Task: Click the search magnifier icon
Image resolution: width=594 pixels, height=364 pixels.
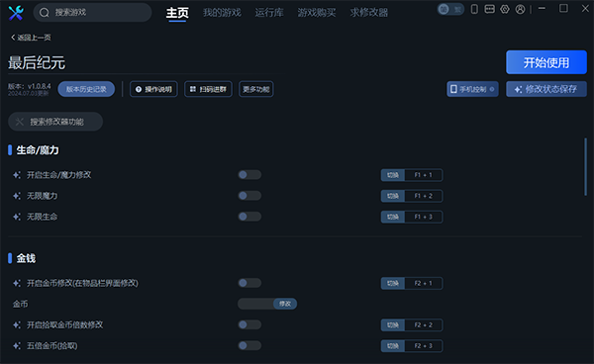Action: [x=45, y=13]
